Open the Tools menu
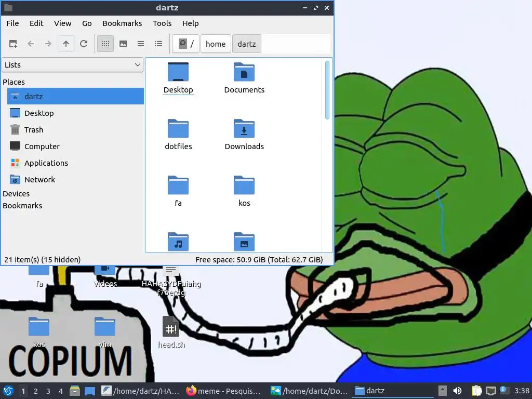Screen dimensions: 532x399 point(162,23)
